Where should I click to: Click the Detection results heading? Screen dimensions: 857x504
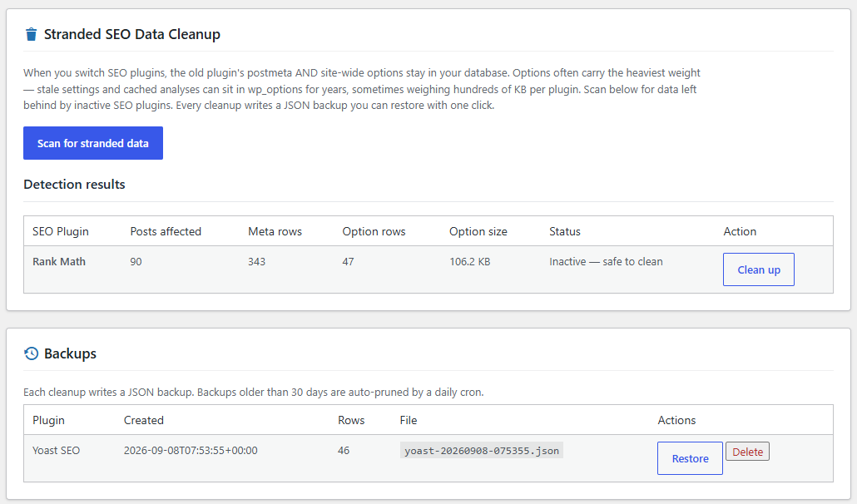point(74,185)
